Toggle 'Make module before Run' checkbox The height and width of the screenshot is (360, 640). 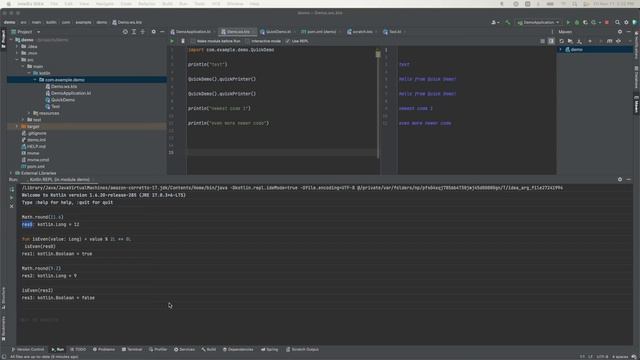193,41
